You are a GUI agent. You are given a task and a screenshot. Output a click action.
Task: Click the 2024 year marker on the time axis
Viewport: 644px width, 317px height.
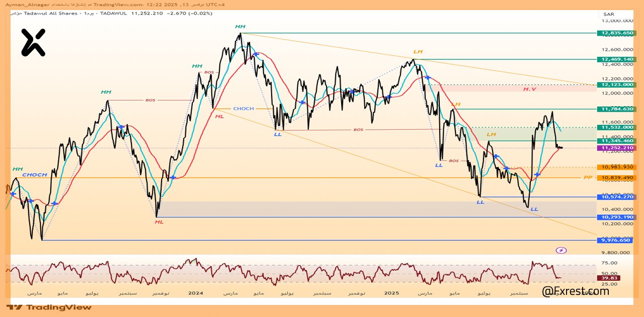(195, 292)
